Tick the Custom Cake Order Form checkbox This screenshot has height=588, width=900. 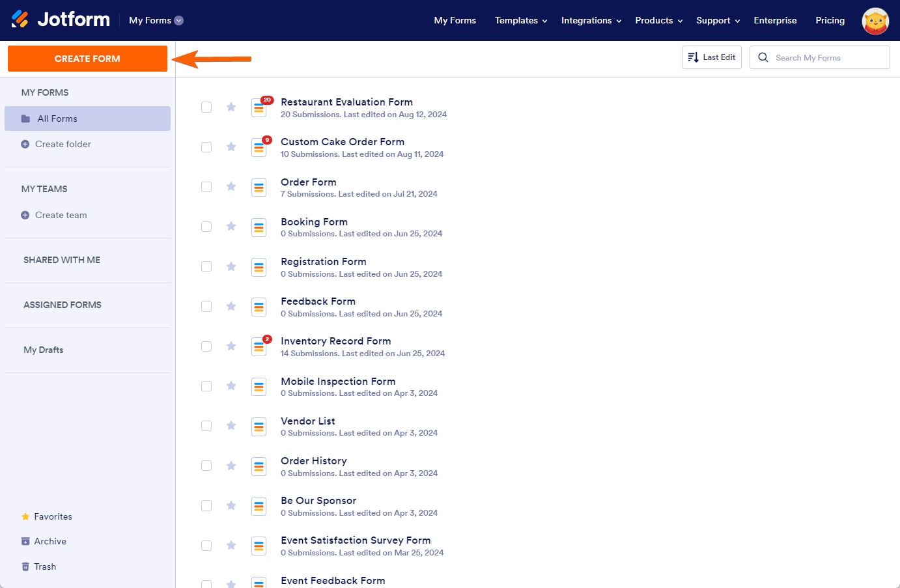pyautogui.click(x=206, y=147)
